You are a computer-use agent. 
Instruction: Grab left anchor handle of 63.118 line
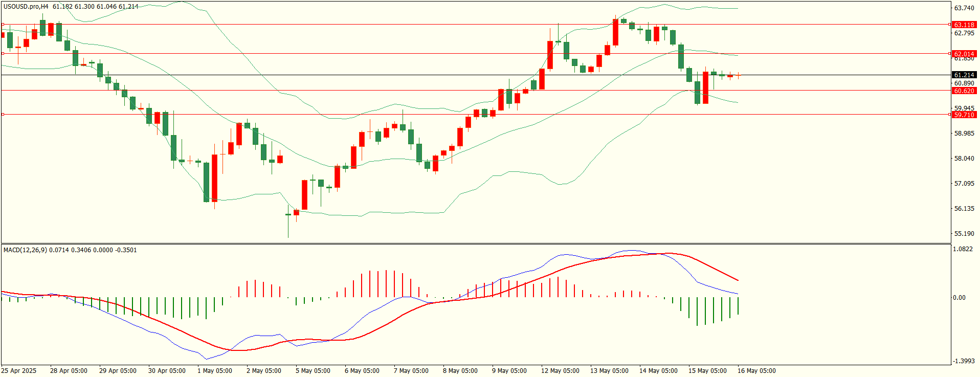coord(3,24)
